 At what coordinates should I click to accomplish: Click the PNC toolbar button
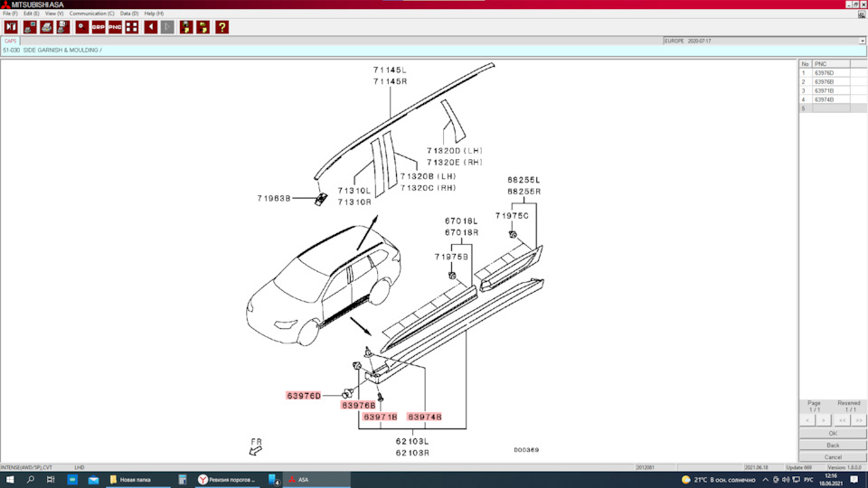[x=115, y=27]
